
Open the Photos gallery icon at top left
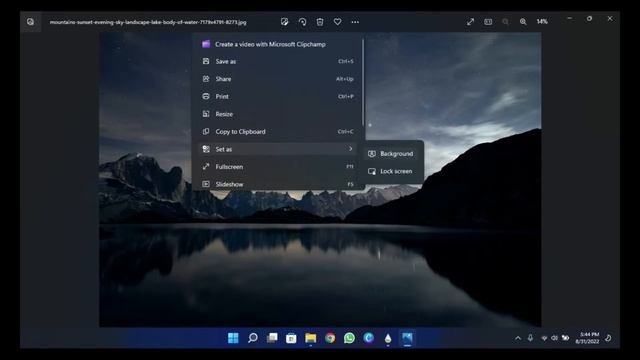(x=31, y=22)
